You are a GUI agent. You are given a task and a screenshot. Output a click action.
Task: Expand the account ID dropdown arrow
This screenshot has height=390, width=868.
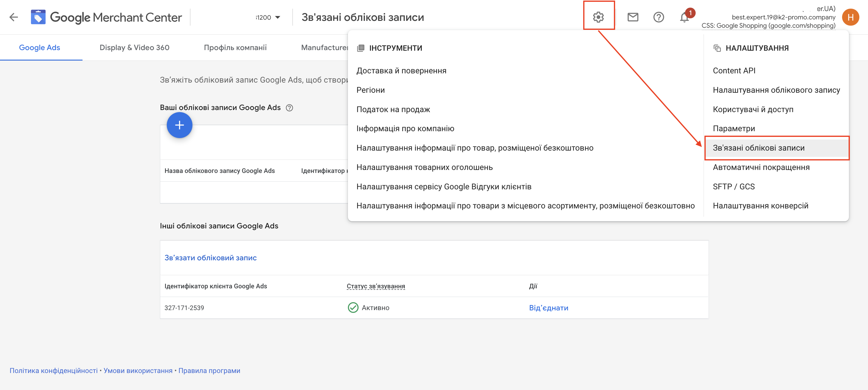pyautogui.click(x=278, y=17)
